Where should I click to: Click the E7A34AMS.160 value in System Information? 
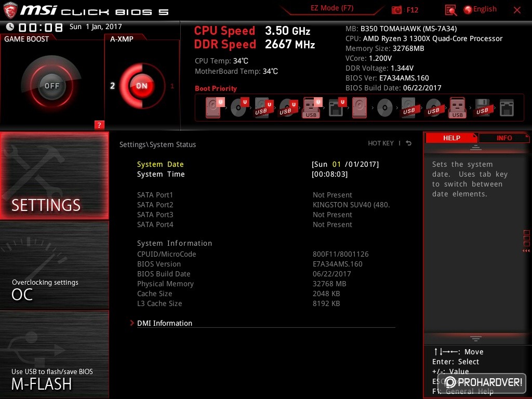337,264
